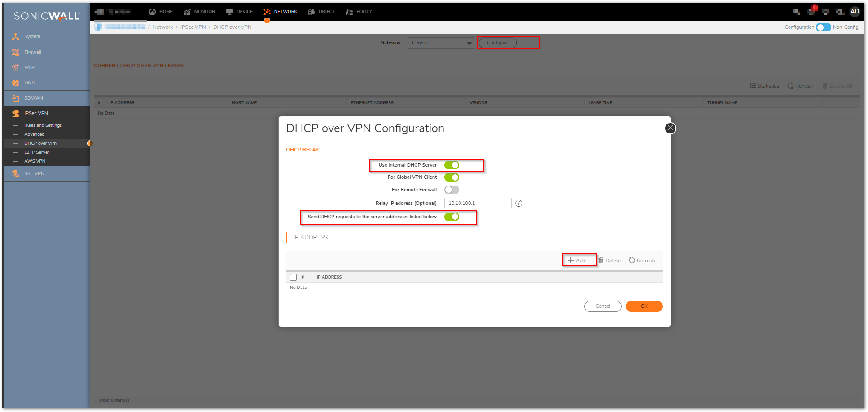
Task: Disable the Use Internal DHCP Server toggle
Action: pos(452,165)
